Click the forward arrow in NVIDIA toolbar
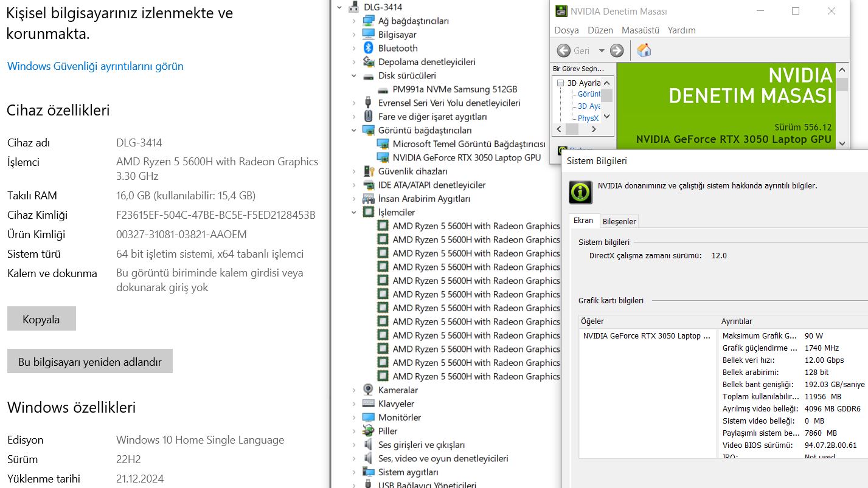Viewport: 868px width, 488px height. [x=617, y=50]
